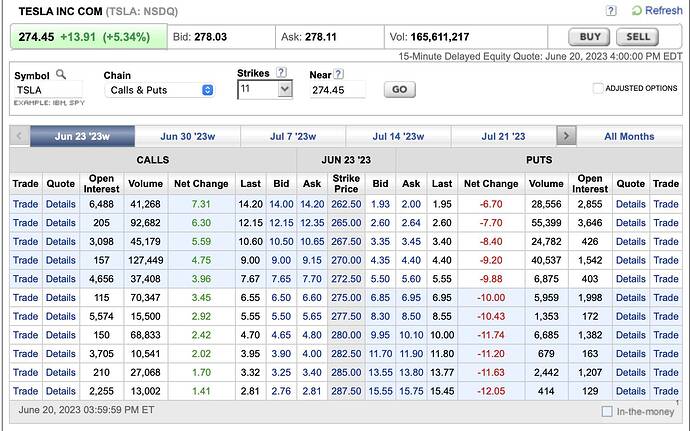Click the Near price input field
The width and height of the screenshot is (690, 431).
tap(337, 90)
